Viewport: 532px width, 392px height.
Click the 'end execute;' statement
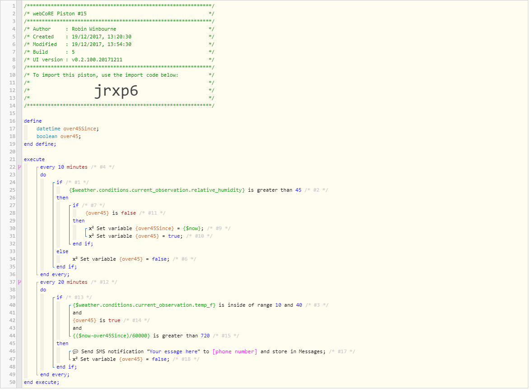[42, 382]
